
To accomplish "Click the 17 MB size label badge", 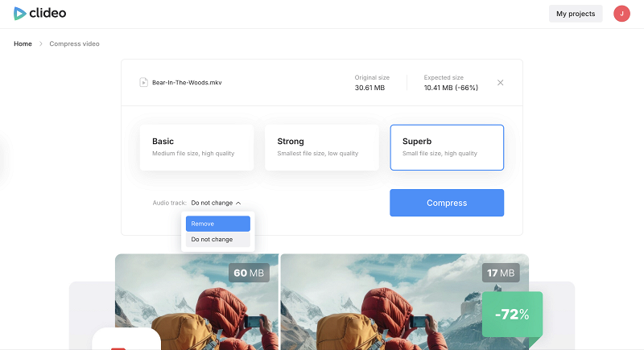I will [501, 273].
